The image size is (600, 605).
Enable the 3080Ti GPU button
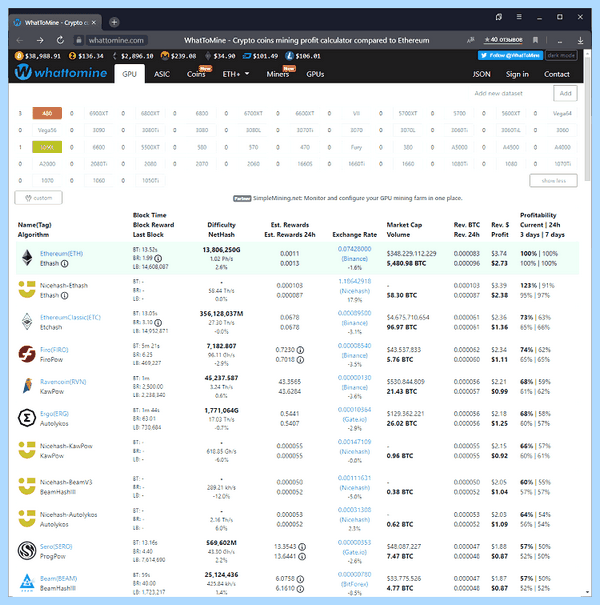tap(150, 130)
